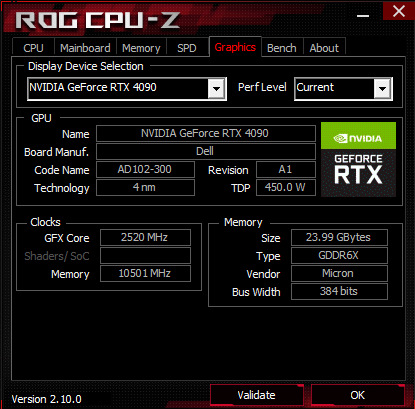Open the Perf Level dropdown arrow
The image size is (415, 409).
pos(382,89)
